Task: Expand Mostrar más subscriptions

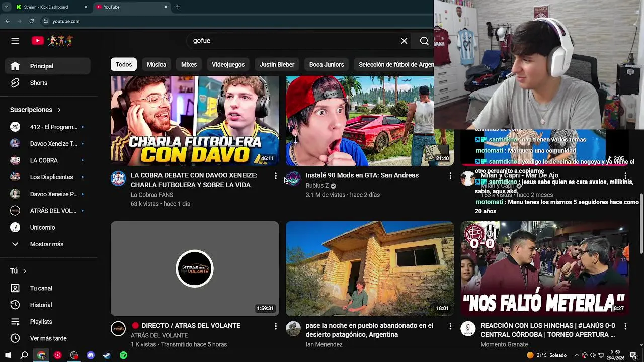Action: [x=48, y=244]
